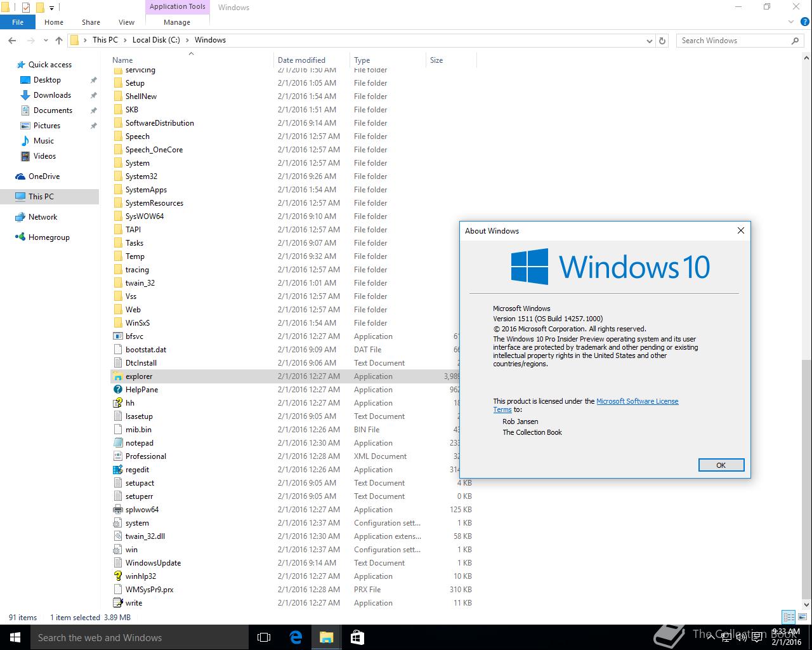Close the About Windows dialog
Screen dimensions: 812x650
(740, 230)
